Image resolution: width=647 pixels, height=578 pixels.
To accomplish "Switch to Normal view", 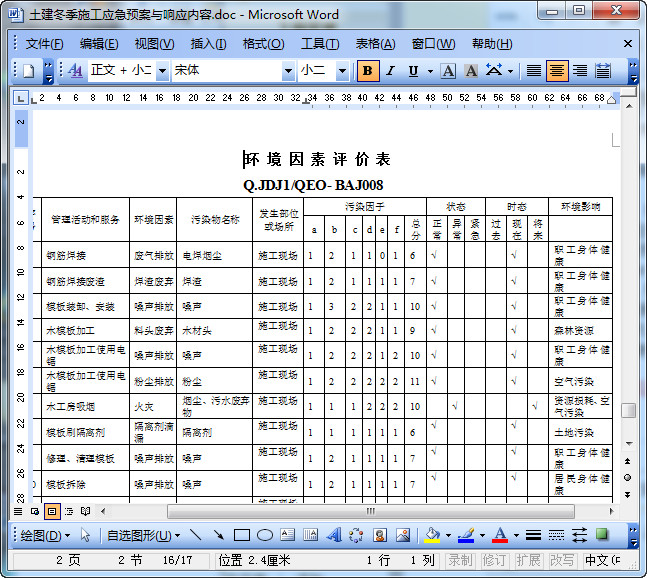I will pyautogui.click(x=18, y=512).
